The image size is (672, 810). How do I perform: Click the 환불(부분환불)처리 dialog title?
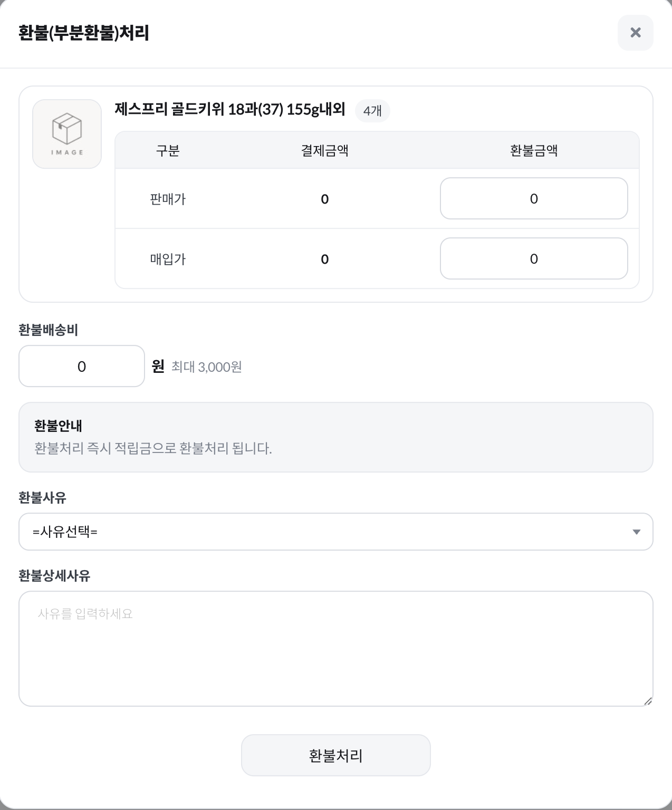click(84, 33)
